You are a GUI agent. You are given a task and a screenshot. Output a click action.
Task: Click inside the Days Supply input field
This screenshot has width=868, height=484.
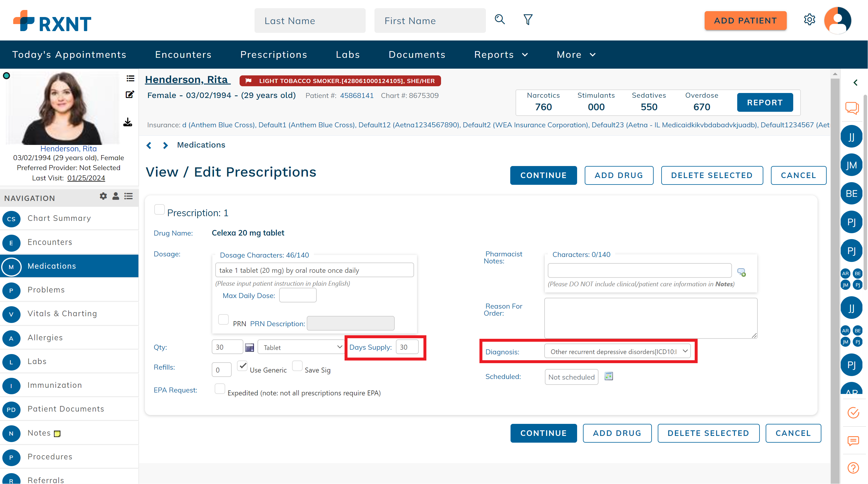click(407, 347)
